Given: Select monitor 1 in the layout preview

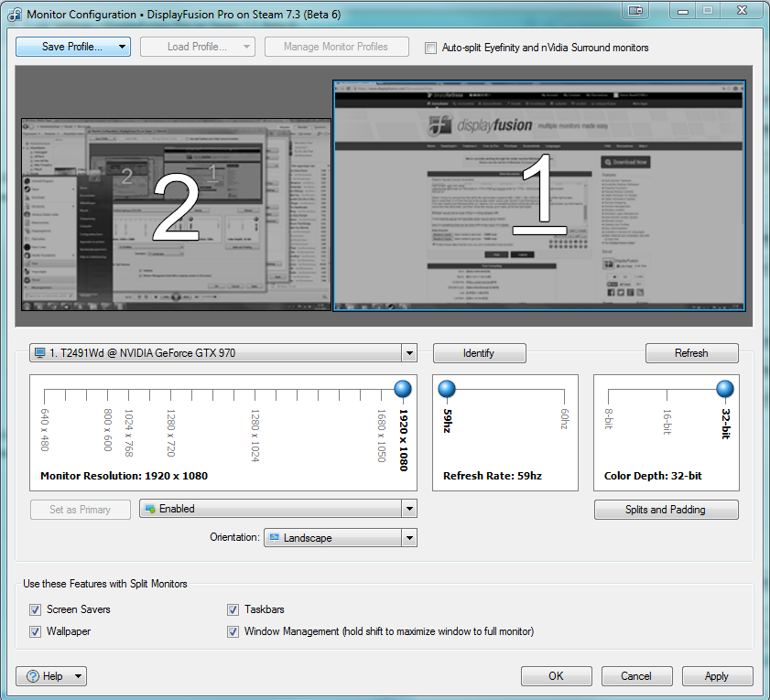Looking at the screenshot, I should (539, 196).
